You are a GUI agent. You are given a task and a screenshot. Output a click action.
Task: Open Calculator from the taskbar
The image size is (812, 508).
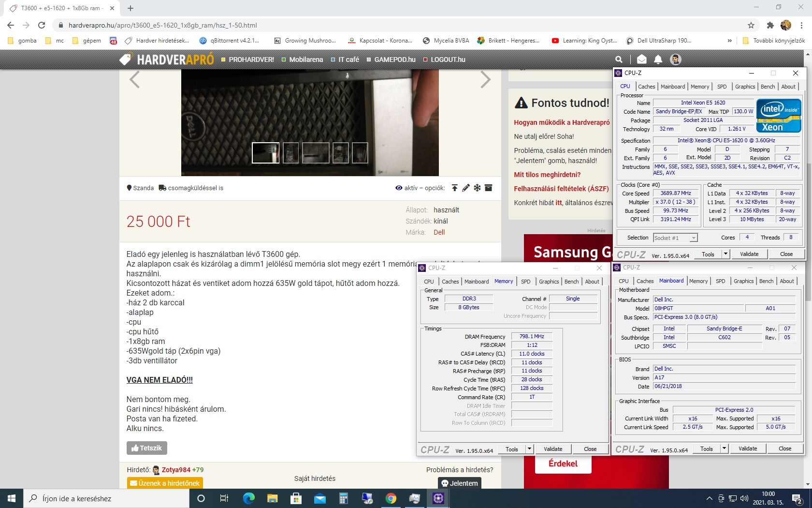point(343,498)
